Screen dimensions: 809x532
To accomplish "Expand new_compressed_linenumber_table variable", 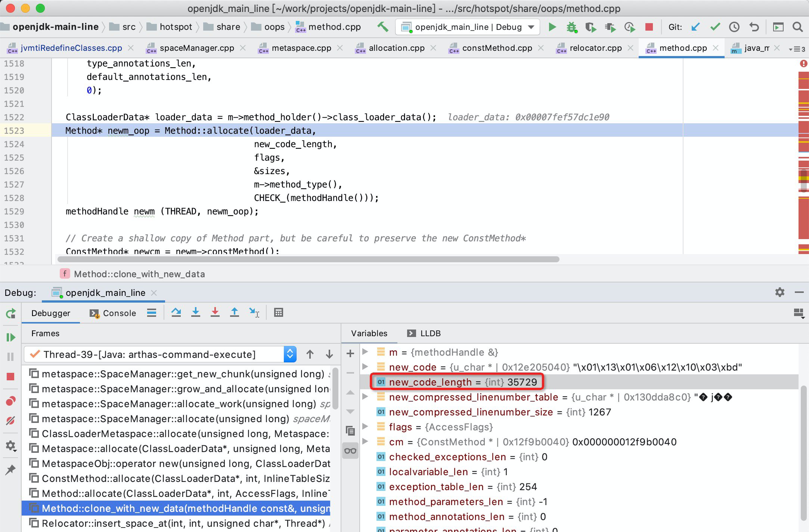I will (366, 396).
